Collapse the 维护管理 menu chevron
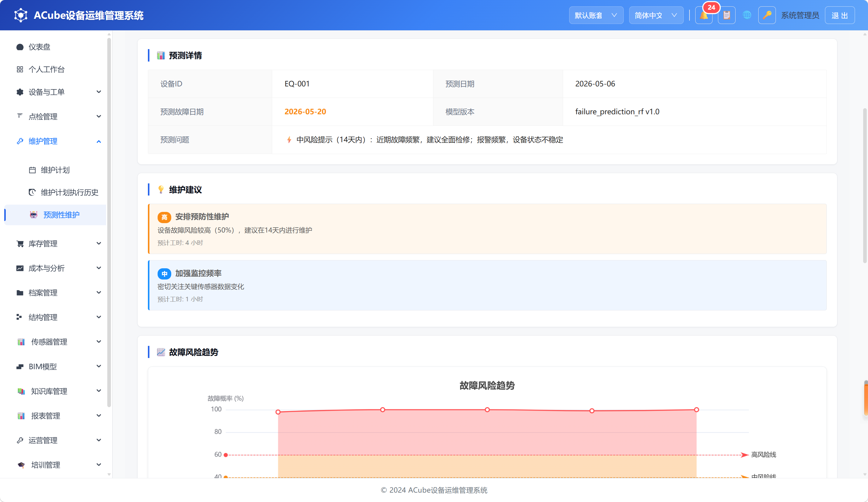Screen dimensions: 868x502 point(99,141)
